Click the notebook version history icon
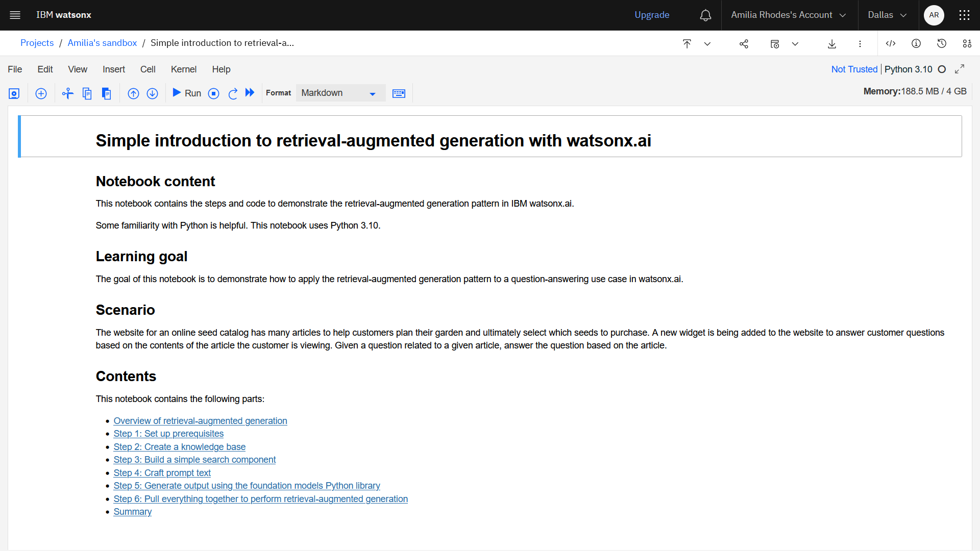The height and width of the screenshot is (551, 980). coord(942,42)
